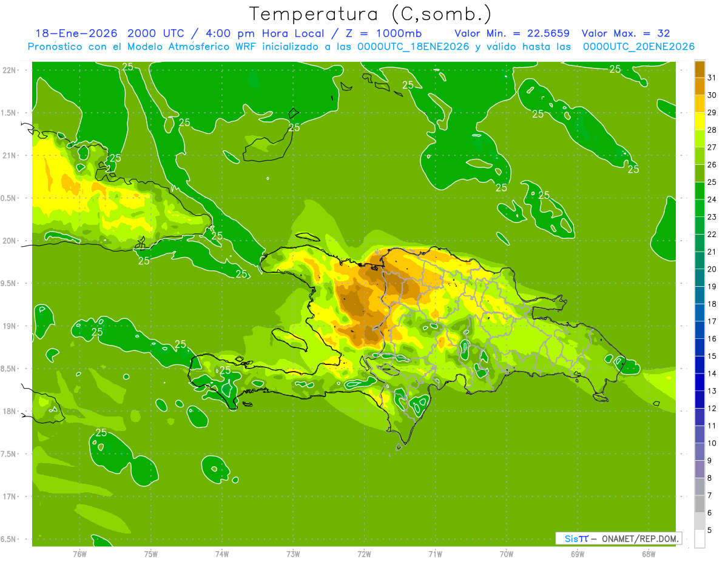Click color scale label '5'

tap(710, 530)
